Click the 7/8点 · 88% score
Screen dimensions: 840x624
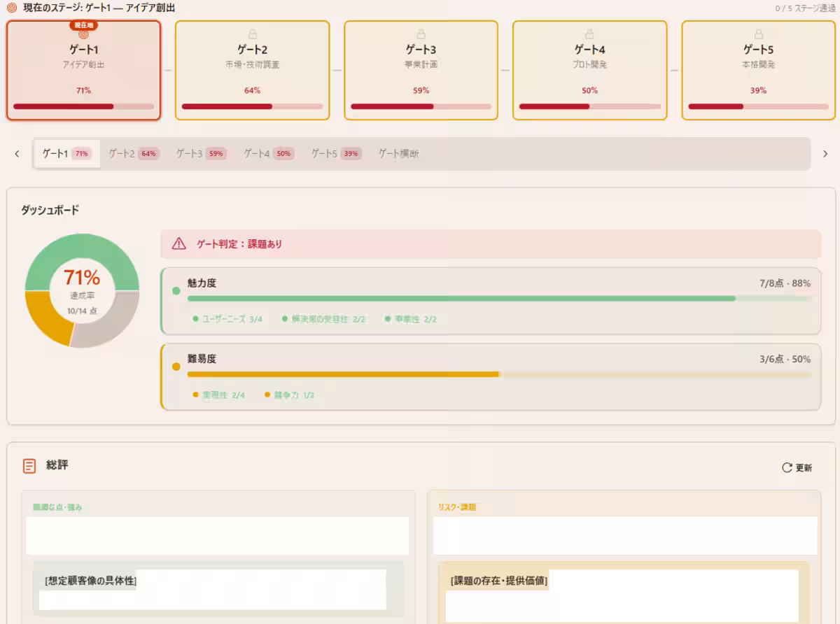785,283
